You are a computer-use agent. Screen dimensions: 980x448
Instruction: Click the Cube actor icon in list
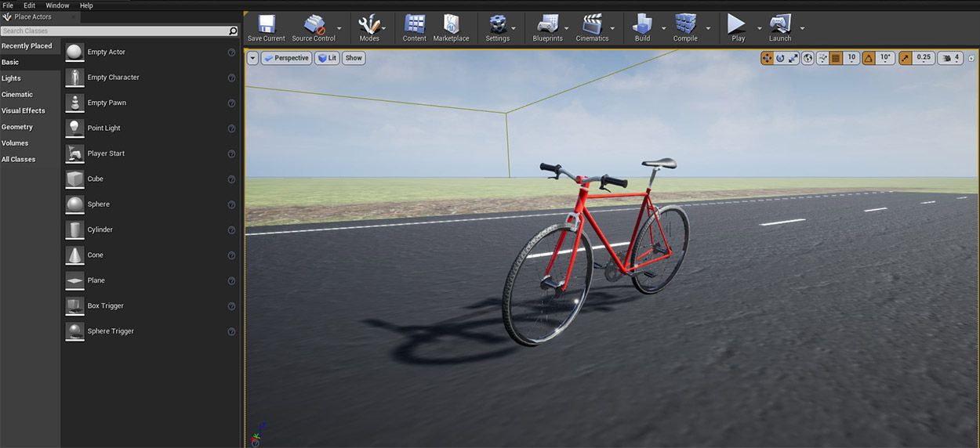(x=74, y=179)
